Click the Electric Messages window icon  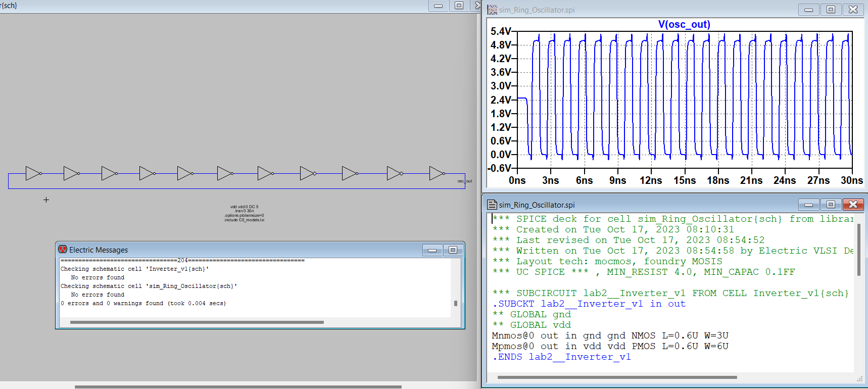pos(63,250)
